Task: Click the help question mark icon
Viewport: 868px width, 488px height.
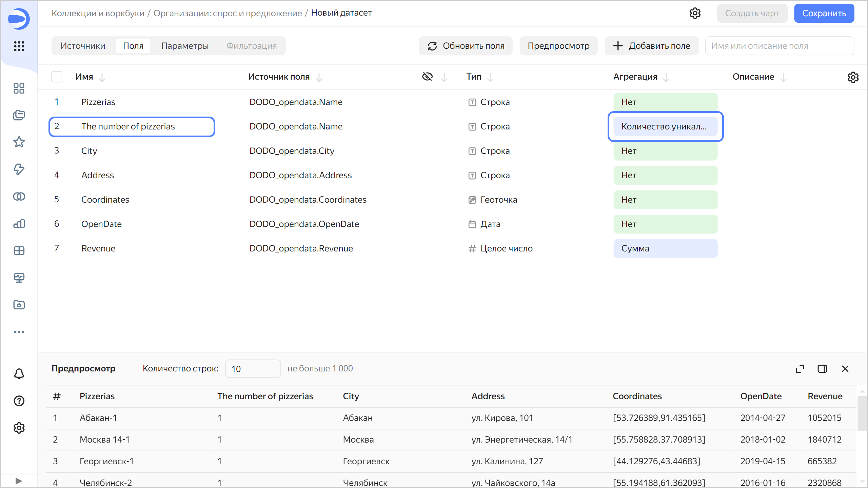Action: [19, 401]
